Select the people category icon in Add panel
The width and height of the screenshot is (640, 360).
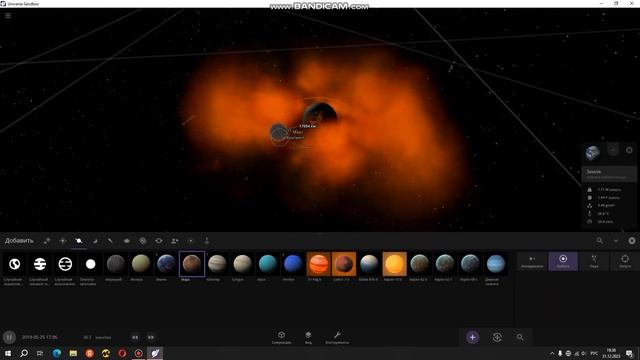[x=175, y=241]
